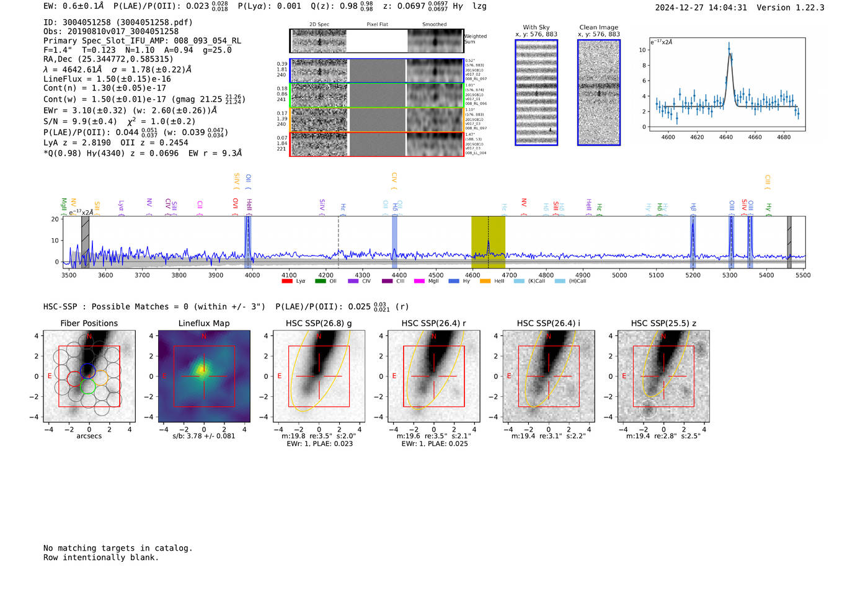Select the HSC SSP(25.5) z image
The height and width of the screenshot is (591, 868).
[663, 376]
